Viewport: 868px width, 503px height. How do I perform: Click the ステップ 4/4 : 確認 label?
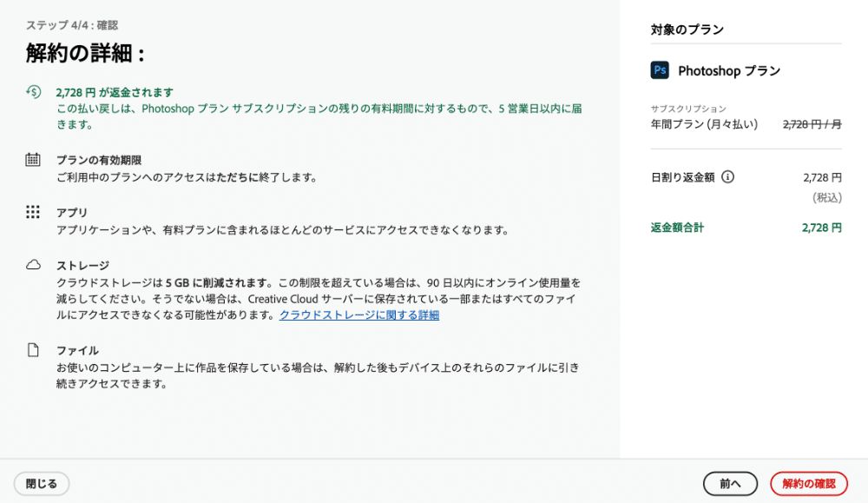(72, 25)
